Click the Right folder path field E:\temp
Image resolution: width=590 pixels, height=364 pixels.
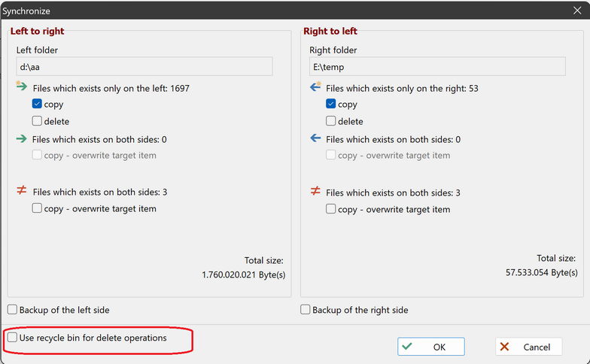[x=436, y=67]
